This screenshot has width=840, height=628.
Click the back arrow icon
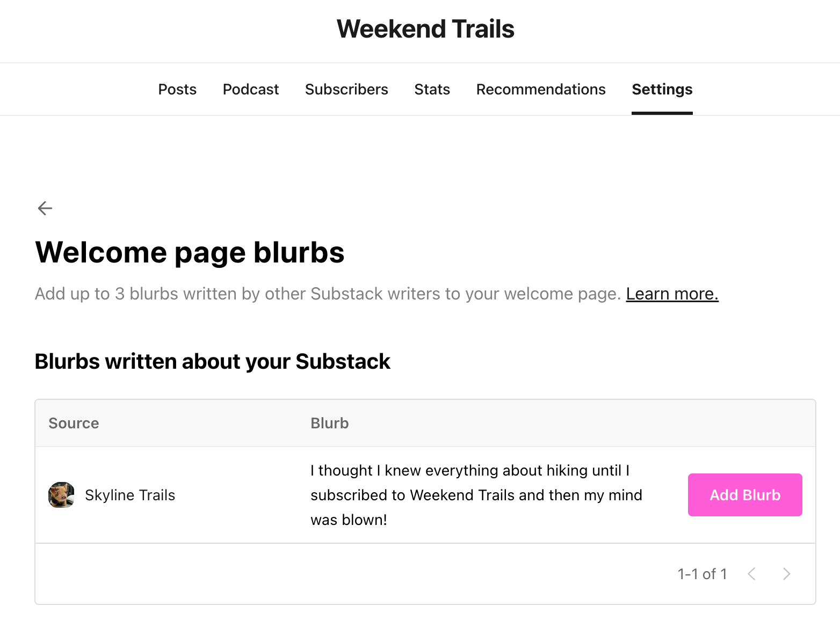click(x=45, y=208)
